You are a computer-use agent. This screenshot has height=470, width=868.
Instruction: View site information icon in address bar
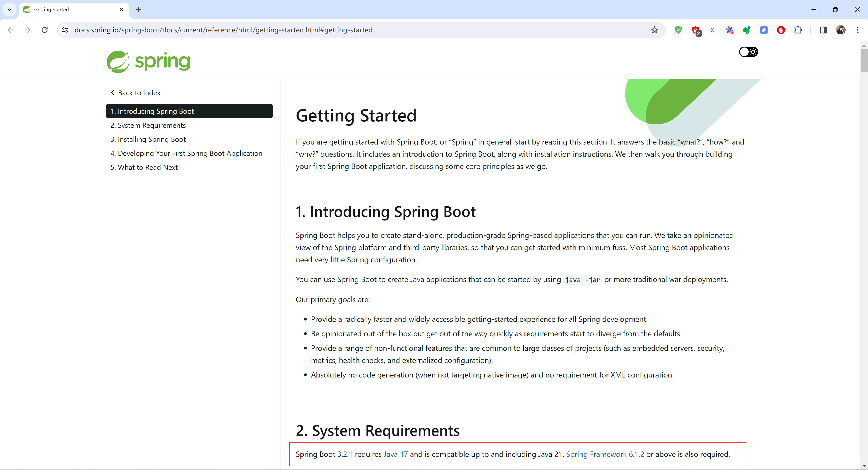65,30
